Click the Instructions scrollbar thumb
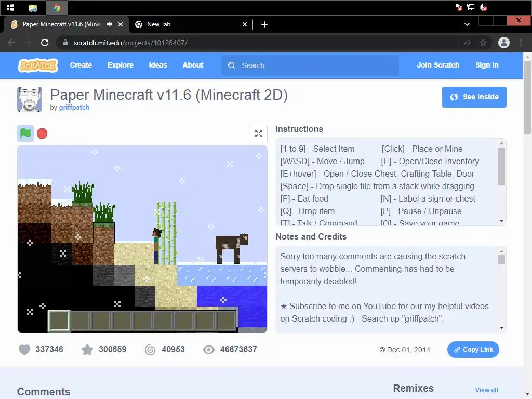This screenshot has height=399, width=532. tap(501, 167)
